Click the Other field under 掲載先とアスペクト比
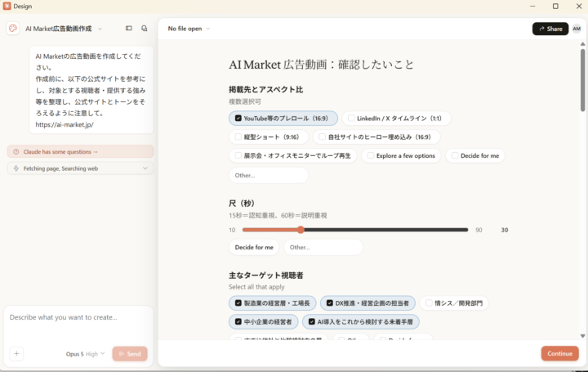 269,175
